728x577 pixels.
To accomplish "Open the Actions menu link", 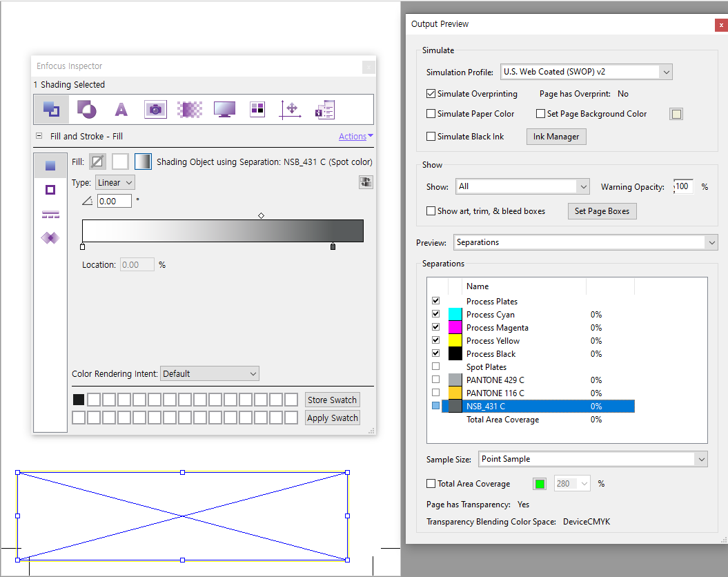I will pyautogui.click(x=355, y=137).
